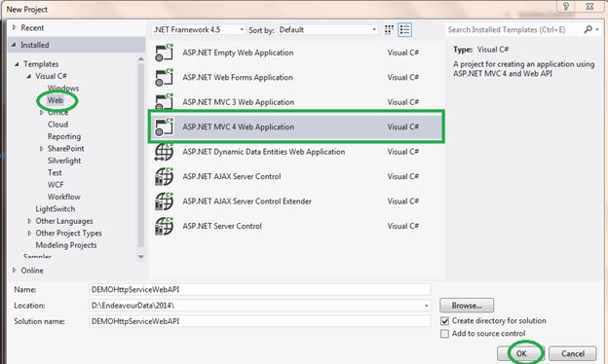This screenshot has height=364, width=608.
Task: Select the LightSwitch template category
Action: [x=56, y=209]
